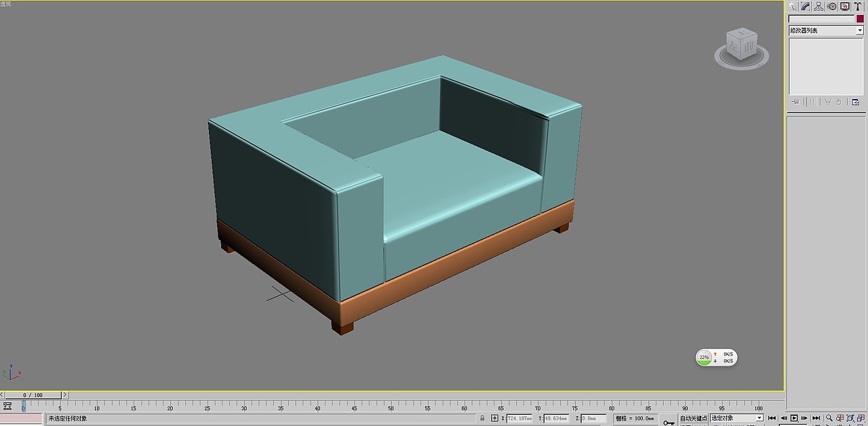Click previous frame playback button
Image resolution: width=868 pixels, height=426 pixels.
click(x=783, y=418)
